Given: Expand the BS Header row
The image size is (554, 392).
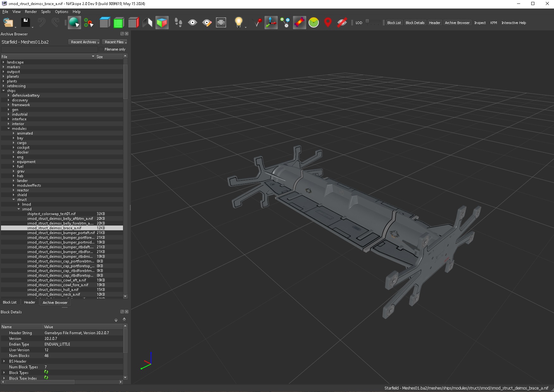Looking at the screenshot, I should tap(4, 361).
